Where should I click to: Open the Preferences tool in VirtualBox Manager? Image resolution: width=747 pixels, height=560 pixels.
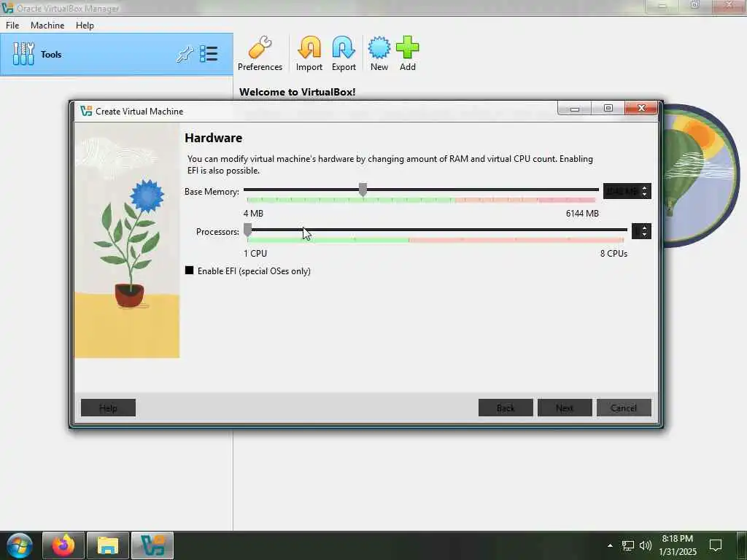click(260, 53)
